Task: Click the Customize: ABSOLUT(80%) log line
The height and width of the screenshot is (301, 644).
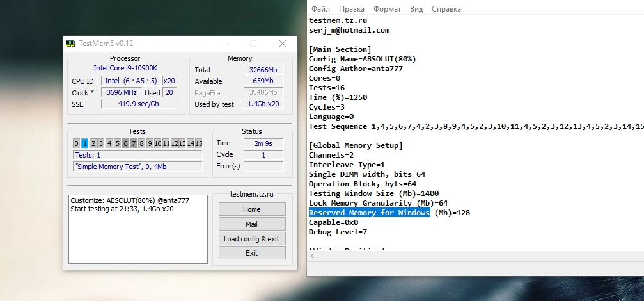Action: pyautogui.click(x=130, y=200)
